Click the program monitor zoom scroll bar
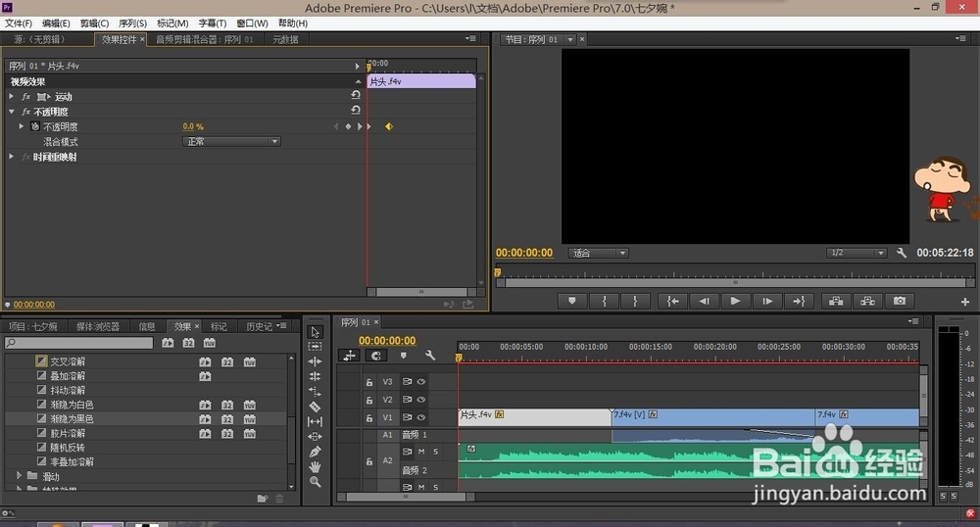 click(735, 283)
